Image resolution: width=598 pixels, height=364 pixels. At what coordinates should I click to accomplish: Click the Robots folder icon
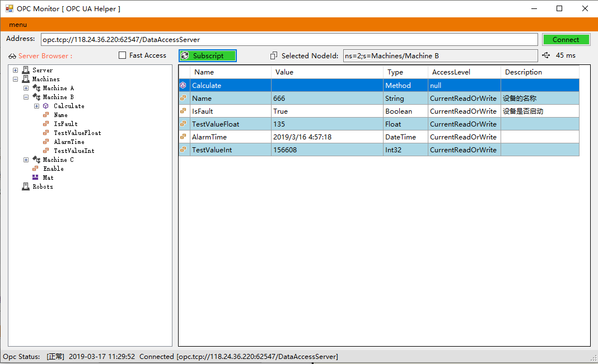coord(25,186)
